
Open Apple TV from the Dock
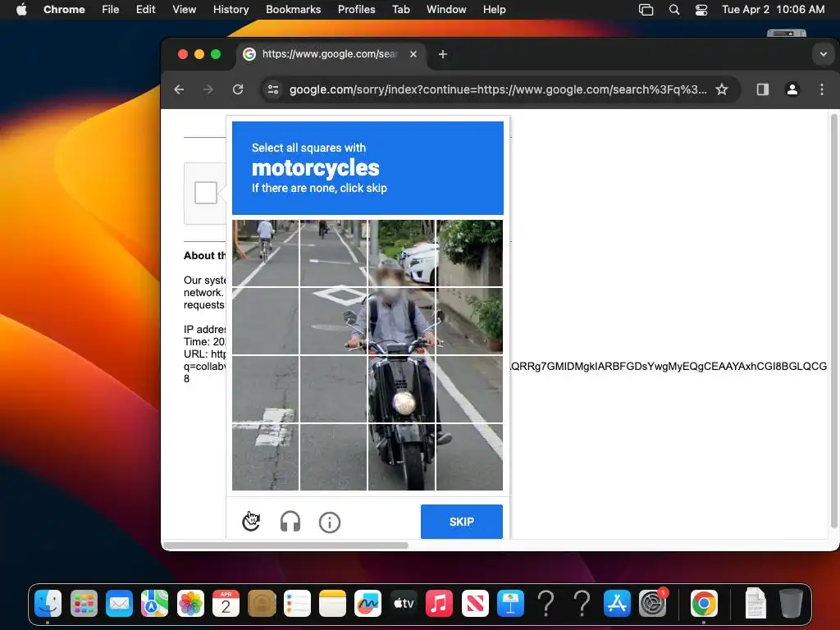pyautogui.click(x=404, y=604)
